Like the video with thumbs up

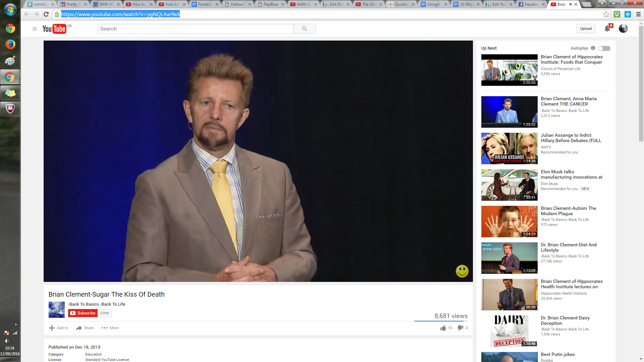pyautogui.click(x=443, y=328)
